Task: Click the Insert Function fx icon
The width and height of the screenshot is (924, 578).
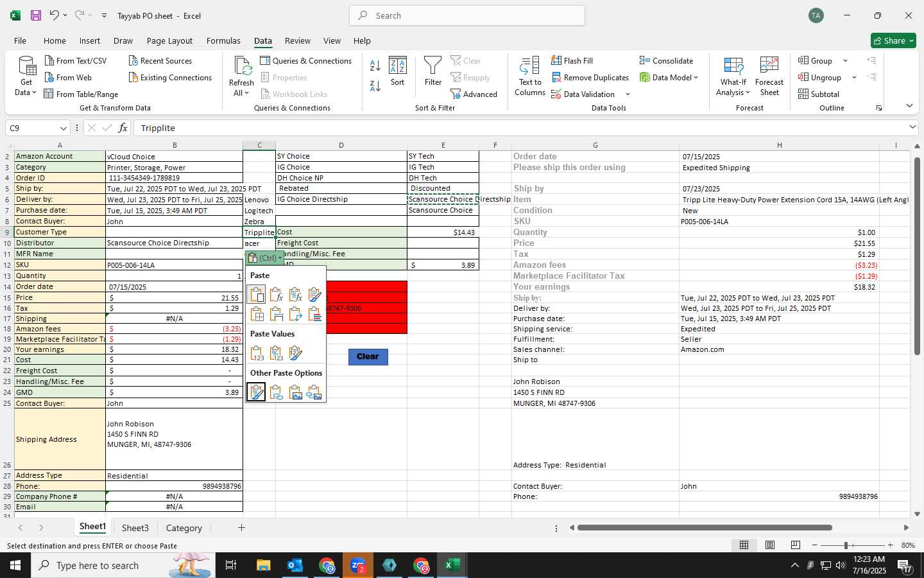Action: click(x=123, y=128)
